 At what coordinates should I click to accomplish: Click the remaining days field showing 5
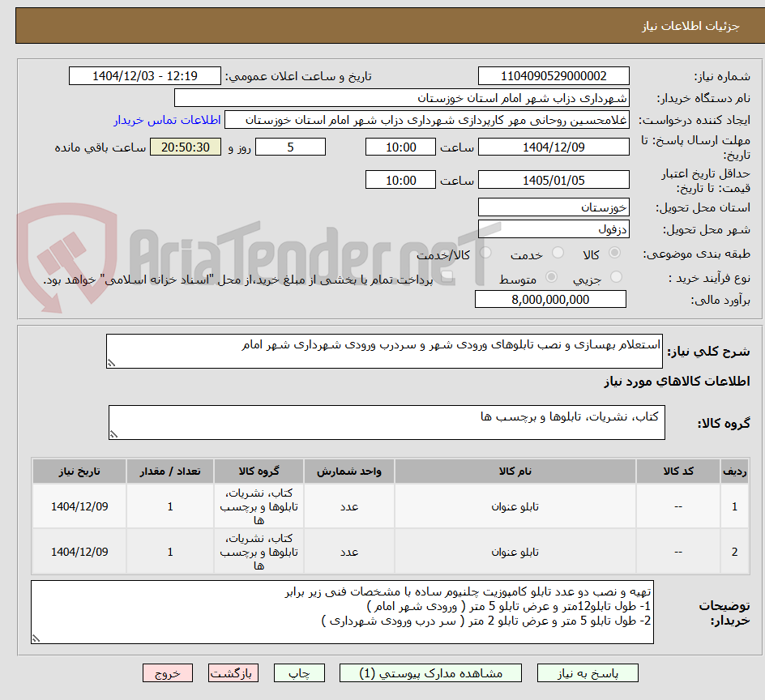[x=290, y=147]
